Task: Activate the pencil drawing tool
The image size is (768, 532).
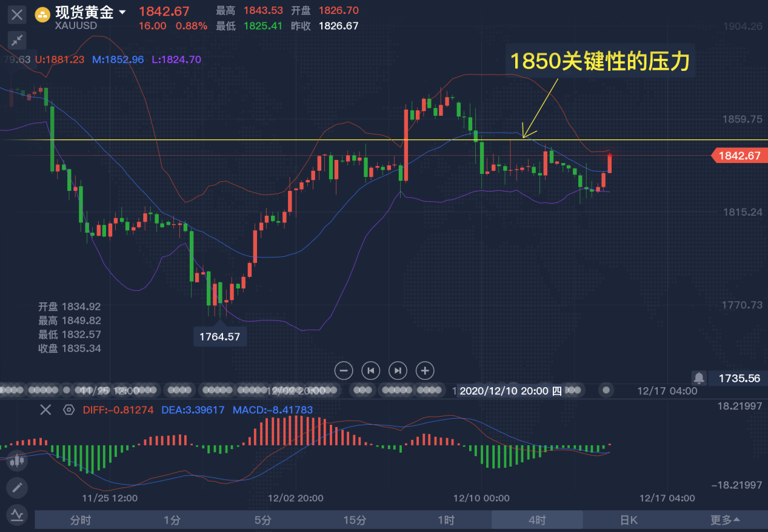Action: click(x=17, y=487)
